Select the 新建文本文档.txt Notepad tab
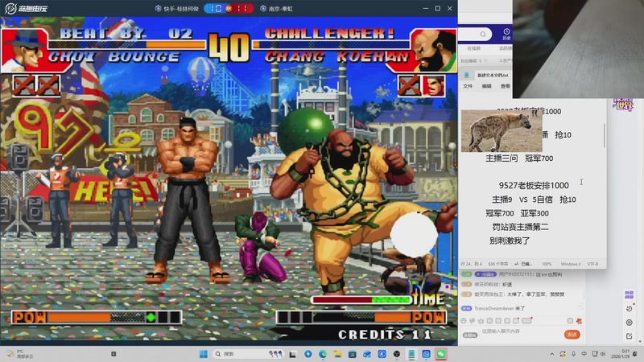This screenshot has height=362, width=644. click(x=493, y=75)
